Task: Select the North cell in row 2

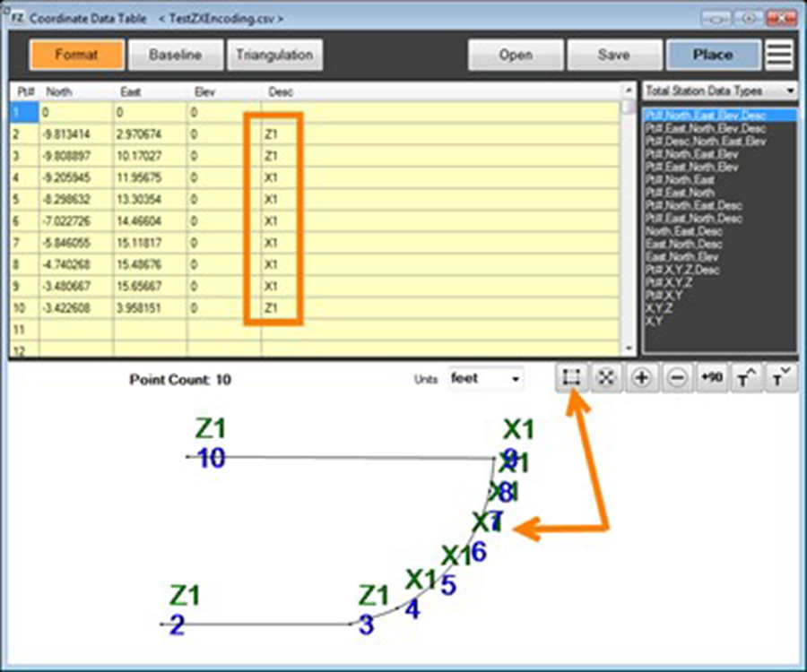Action: pos(75,134)
